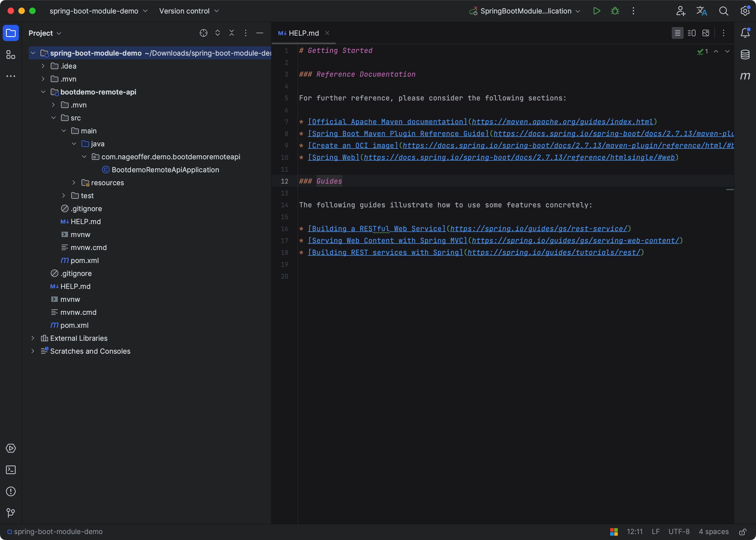Open the Problems tool window
The width and height of the screenshot is (756, 540).
tap(11, 491)
